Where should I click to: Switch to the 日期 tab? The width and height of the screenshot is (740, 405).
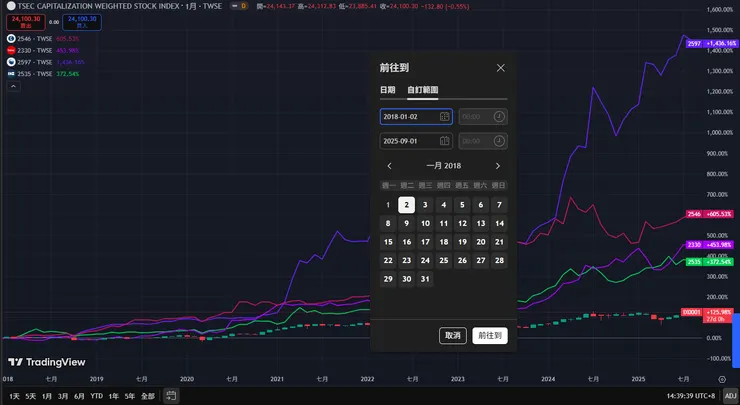(387, 90)
